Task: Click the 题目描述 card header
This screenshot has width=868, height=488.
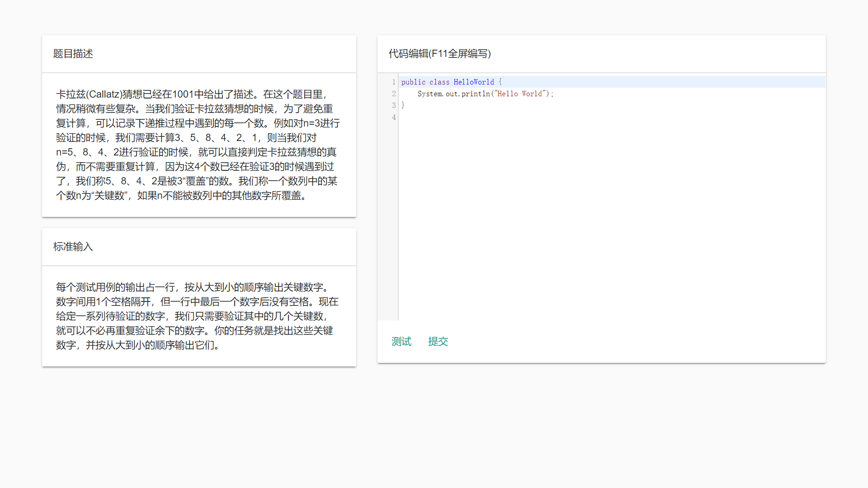Action: (73, 54)
